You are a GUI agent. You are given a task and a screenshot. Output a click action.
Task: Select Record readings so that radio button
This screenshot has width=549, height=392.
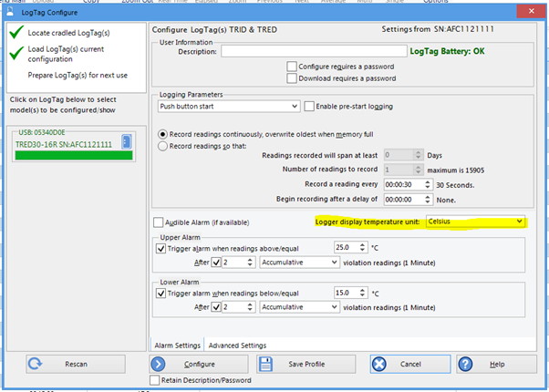click(x=162, y=146)
